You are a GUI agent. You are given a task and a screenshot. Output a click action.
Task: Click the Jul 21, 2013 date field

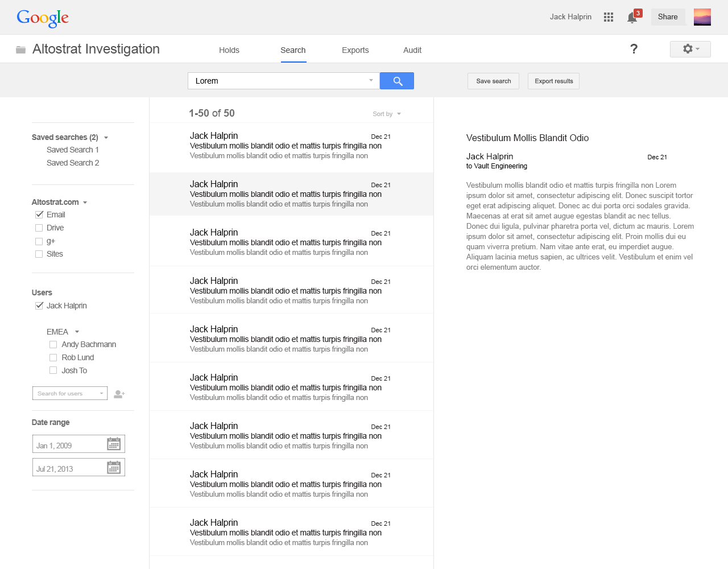78,467
